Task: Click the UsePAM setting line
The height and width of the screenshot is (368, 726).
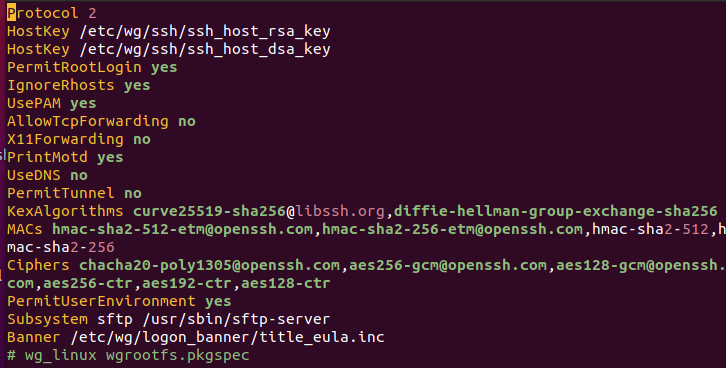Action: point(51,104)
